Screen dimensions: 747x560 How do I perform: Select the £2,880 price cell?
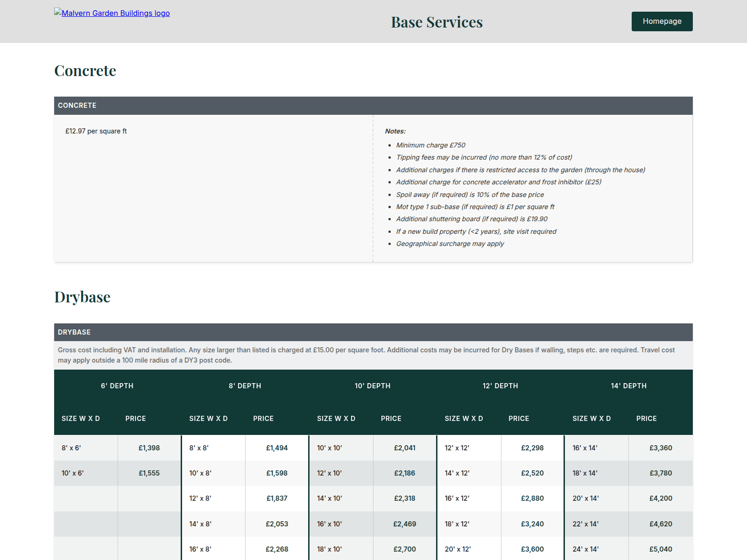(x=533, y=498)
